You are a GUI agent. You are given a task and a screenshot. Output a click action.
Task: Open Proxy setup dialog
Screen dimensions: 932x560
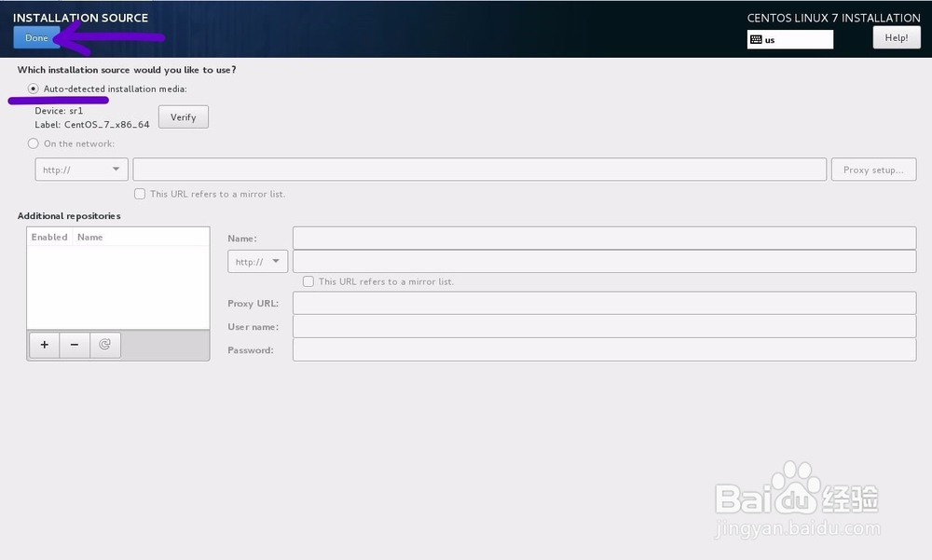pyautogui.click(x=873, y=169)
